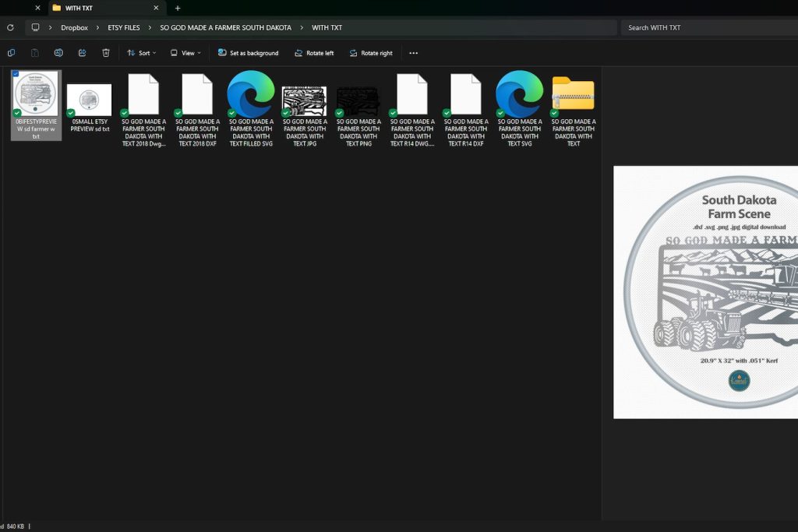Screen dimensions: 798x532
Task: Click chevron after ETSY FILES breadcrumb
Action: pos(150,27)
